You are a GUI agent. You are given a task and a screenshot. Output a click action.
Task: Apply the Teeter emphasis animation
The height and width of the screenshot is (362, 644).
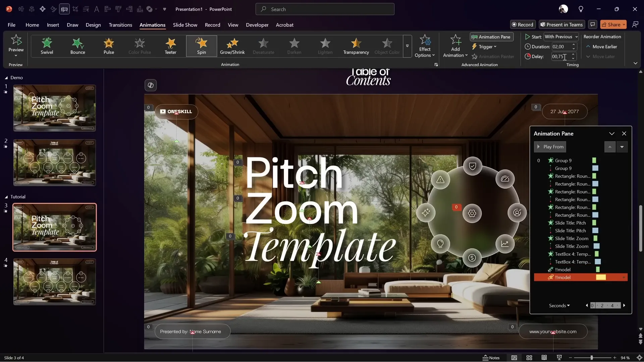coord(170,46)
